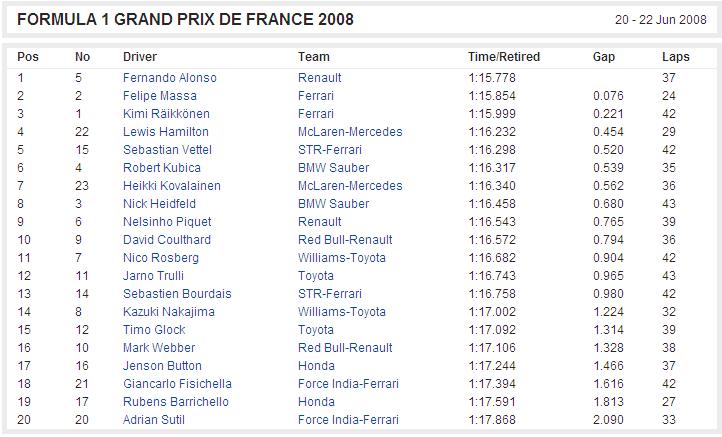Click Williams-Toyota team in Kazuki Nakajima's row

tap(342, 312)
